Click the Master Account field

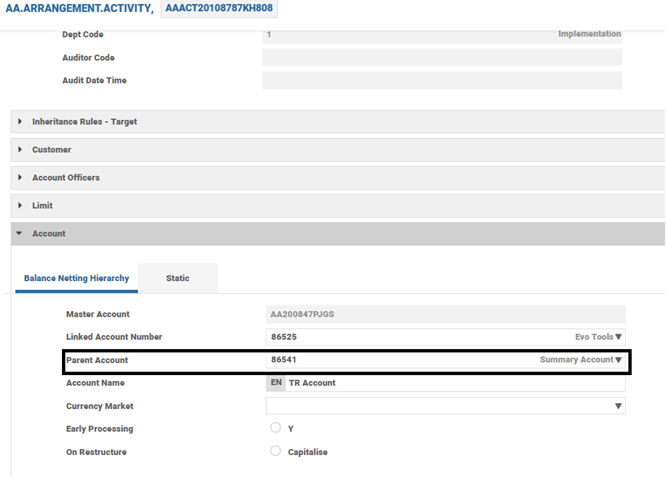pyautogui.click(x=445, y=314)
